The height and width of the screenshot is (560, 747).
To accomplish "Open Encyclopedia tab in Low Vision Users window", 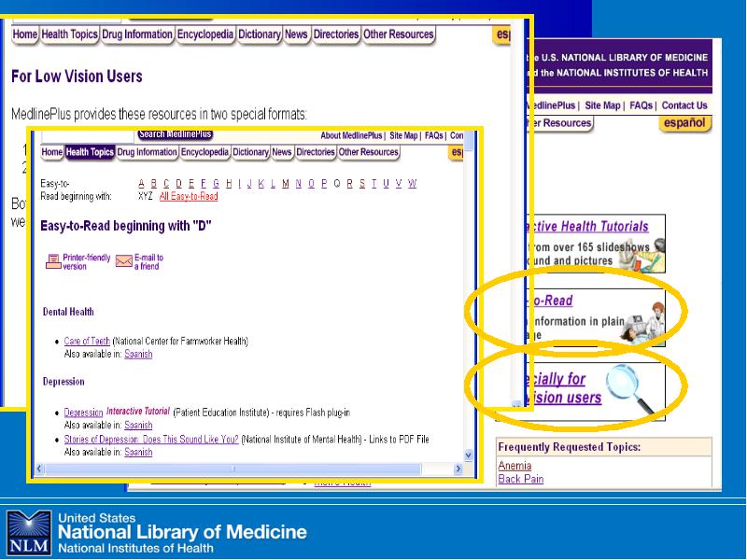I will (205, 35).
